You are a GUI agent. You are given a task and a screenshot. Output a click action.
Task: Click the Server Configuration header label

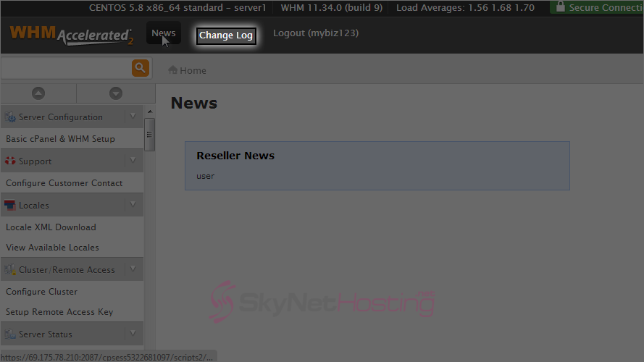tap(61, 117)
